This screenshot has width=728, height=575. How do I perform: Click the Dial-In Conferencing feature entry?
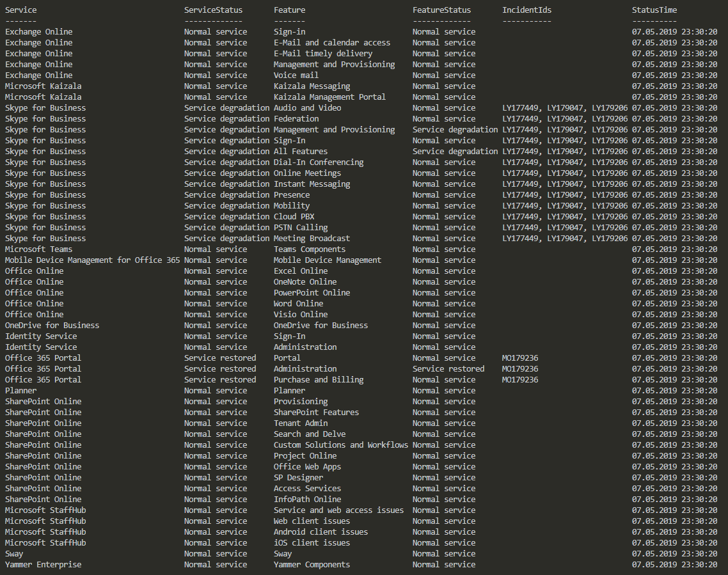[x=318, y=162]
